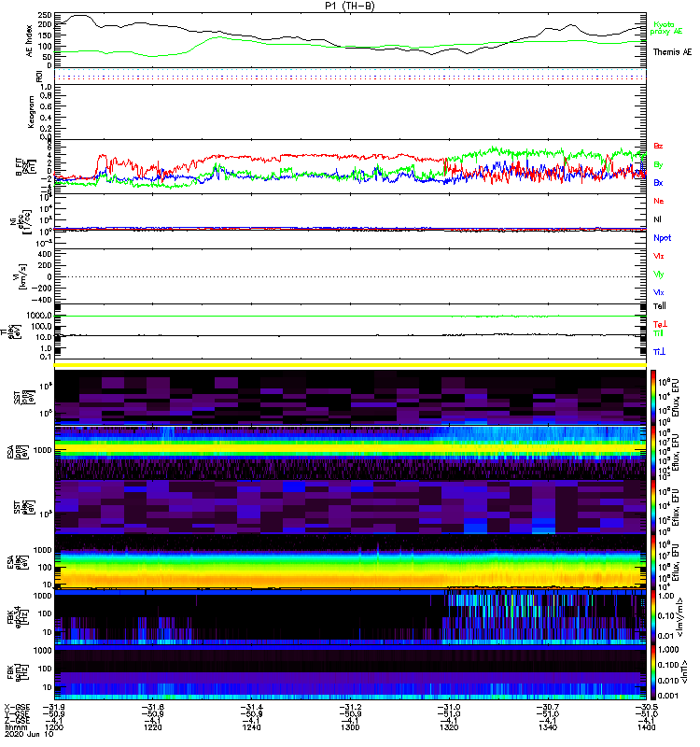Click the "FBK edc34 [Hz]" axis label
Screen dimensions: 700x747
17,615
